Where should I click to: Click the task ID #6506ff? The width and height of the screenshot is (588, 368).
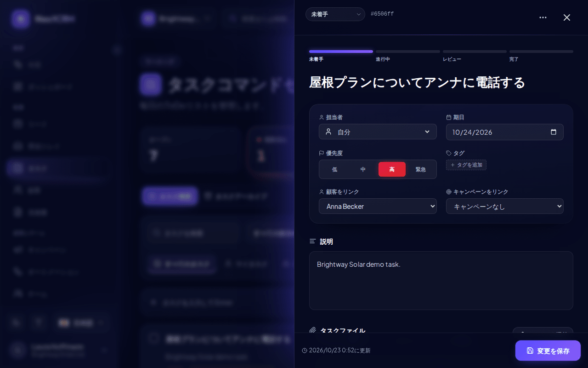click(382, 14)
